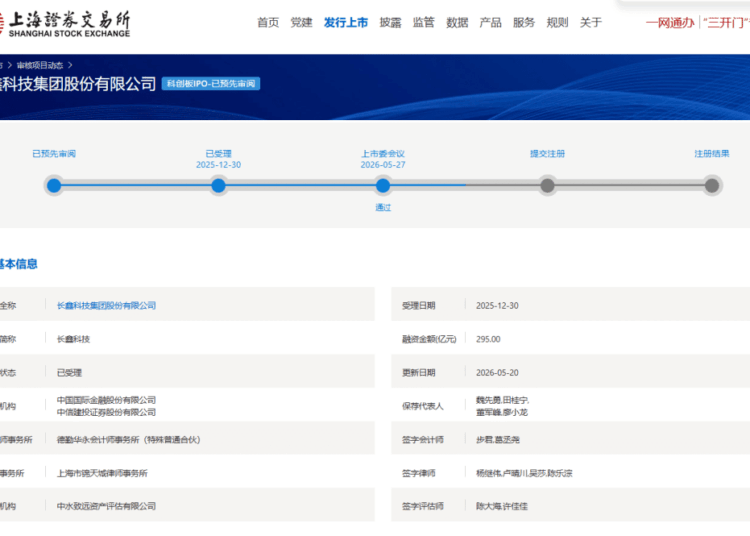The height and width of the screenshot is (536, 750).
Task: Click the 基本信息 section heading
Action: [x=18, y=264]
